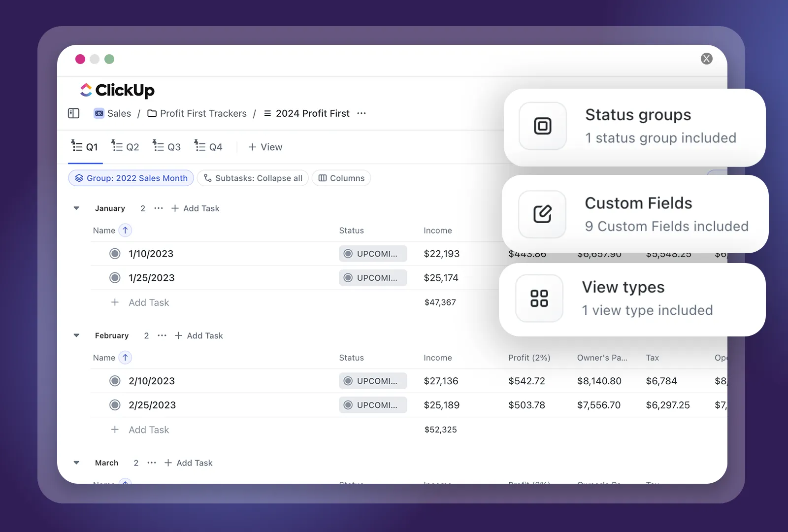Viewport: 788px width, 532px height.
Task: Open task 2/10/2023
Action: 152,381
